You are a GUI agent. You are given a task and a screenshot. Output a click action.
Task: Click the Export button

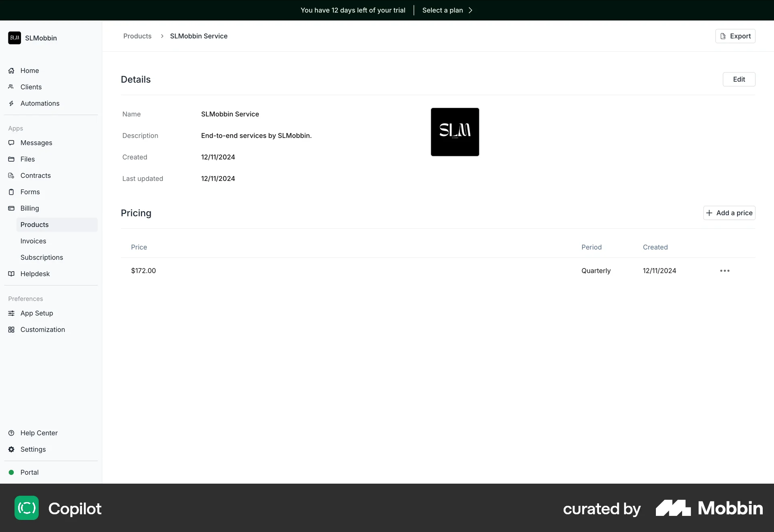[x=735, y=36]
